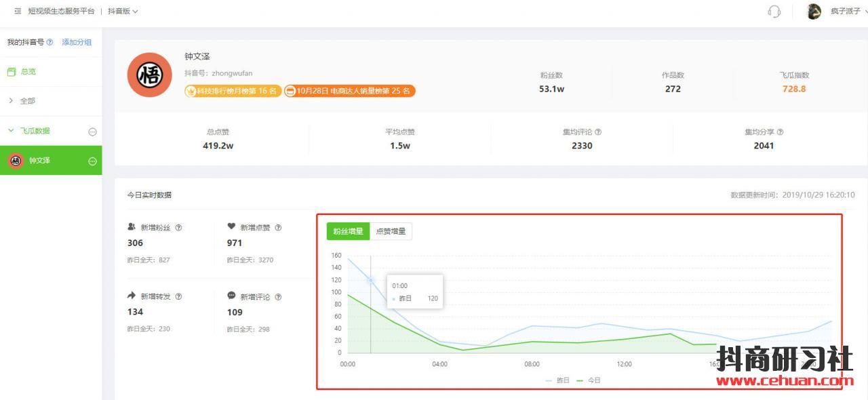The height and width of the screenshot is (400, 868).
Task: Open the 抖音版 platform dropdown
Action: click(123, 12)
